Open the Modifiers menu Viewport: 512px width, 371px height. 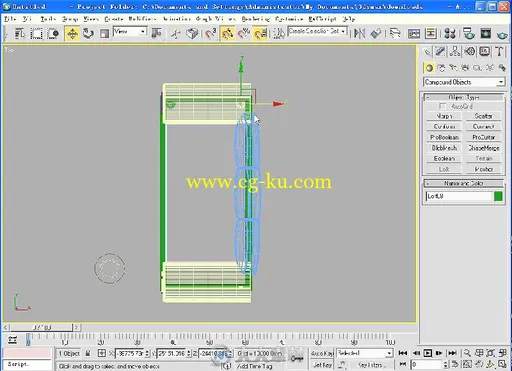(142, 19)
